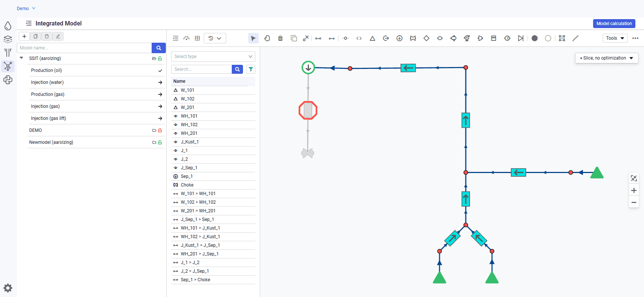Open the layers sidebar icon

[8, 39]
